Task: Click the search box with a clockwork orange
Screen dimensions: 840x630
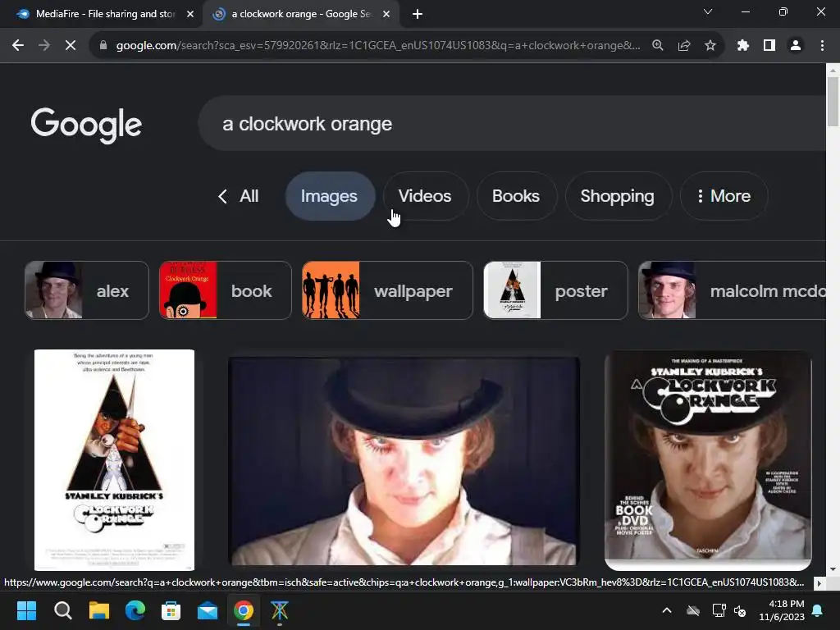Action: pos(512,124)
